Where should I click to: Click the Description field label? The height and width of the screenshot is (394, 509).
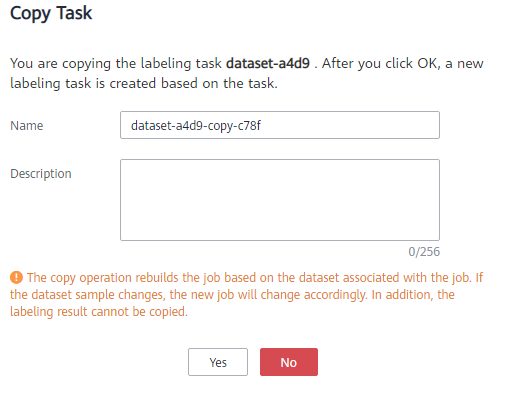(x=41, y=174)
